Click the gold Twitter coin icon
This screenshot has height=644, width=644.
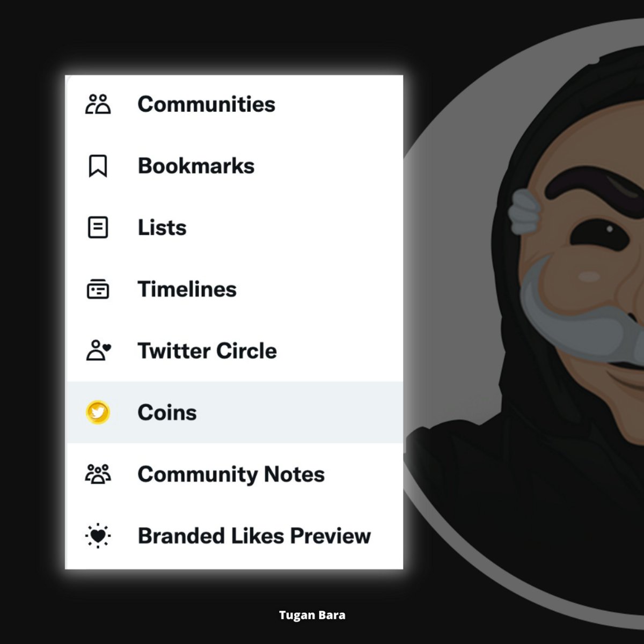coord(98,413)
